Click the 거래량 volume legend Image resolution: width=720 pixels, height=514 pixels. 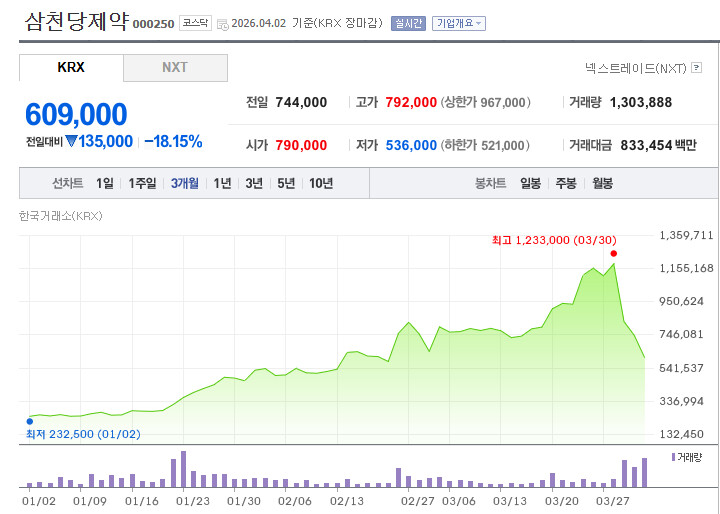pyautogui.click(x=686, y=457)
